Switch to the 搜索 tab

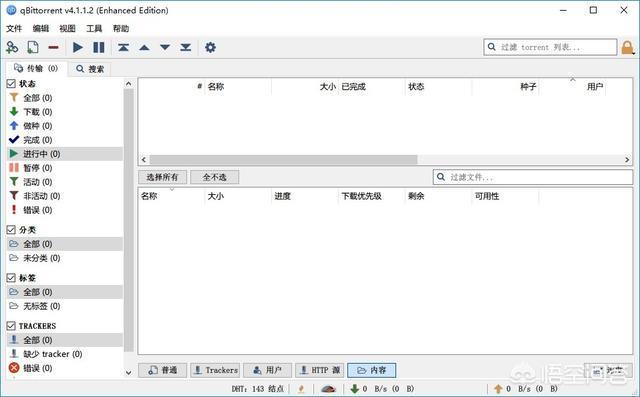point(91,69)
